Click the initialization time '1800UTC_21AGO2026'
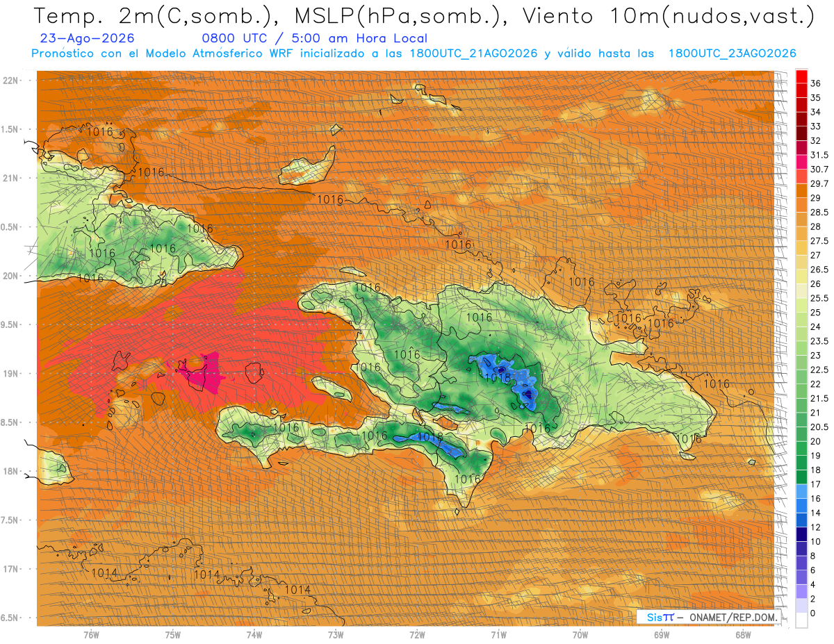The image size is (834, 644). [x=473, y=53]
